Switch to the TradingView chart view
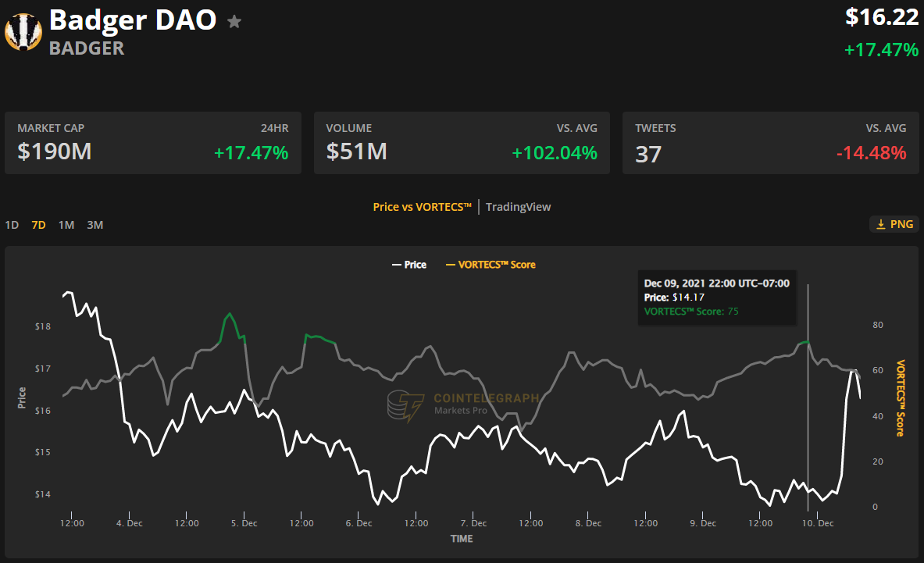Viewport: 924px width, 563px height. pyautogui.click(x=518, y=206)
